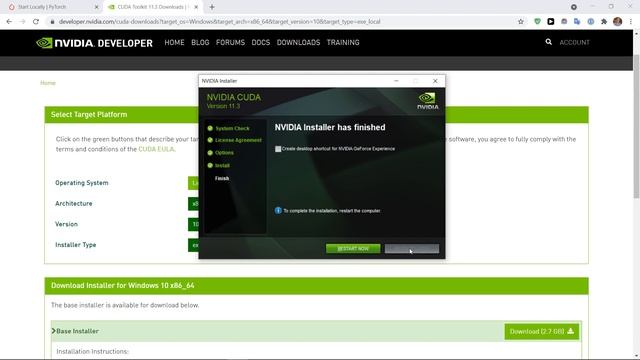
Task: Click the Home breadcrumb link
Action: click(48, 83)
